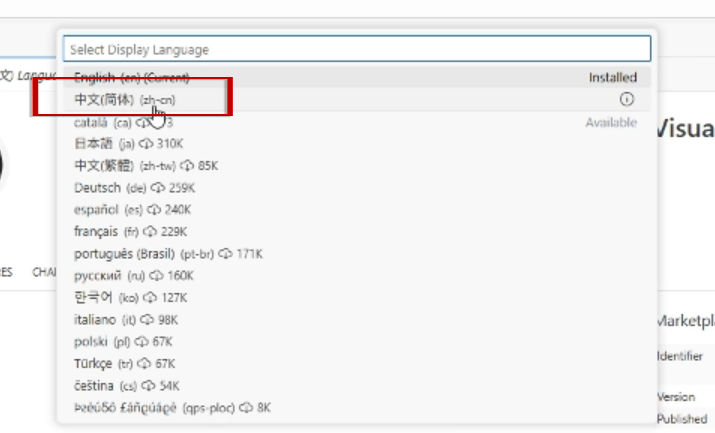Focus the Select Display Language search box
This screenshot has height=433, width=715.
(356, 49)
